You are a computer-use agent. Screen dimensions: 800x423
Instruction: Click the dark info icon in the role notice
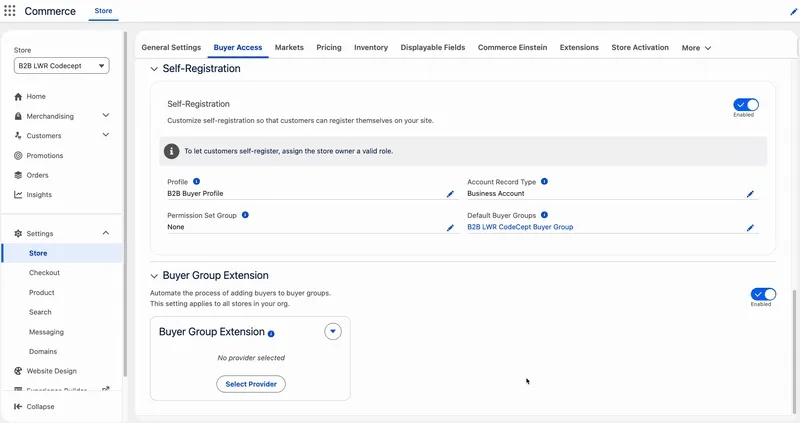coord(171,151)
